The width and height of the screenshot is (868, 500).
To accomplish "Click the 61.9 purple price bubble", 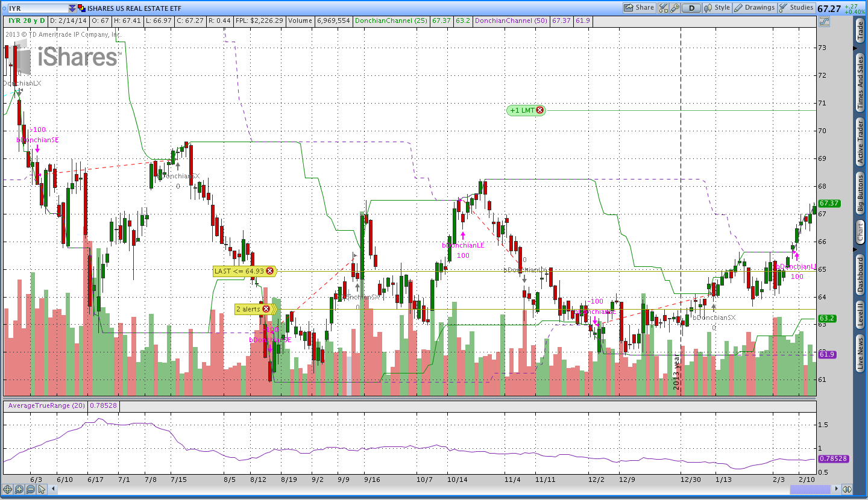I will [827, 354].
